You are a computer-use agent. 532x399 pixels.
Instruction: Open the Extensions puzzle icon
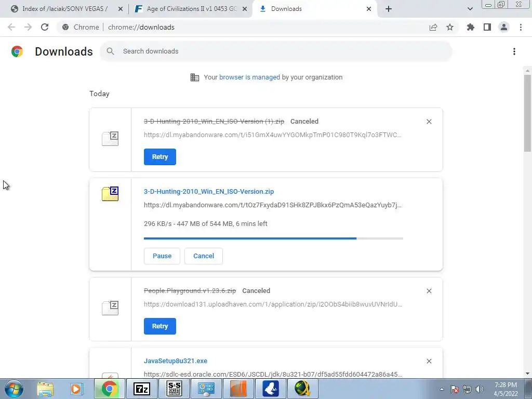click(x=471, y=27)
